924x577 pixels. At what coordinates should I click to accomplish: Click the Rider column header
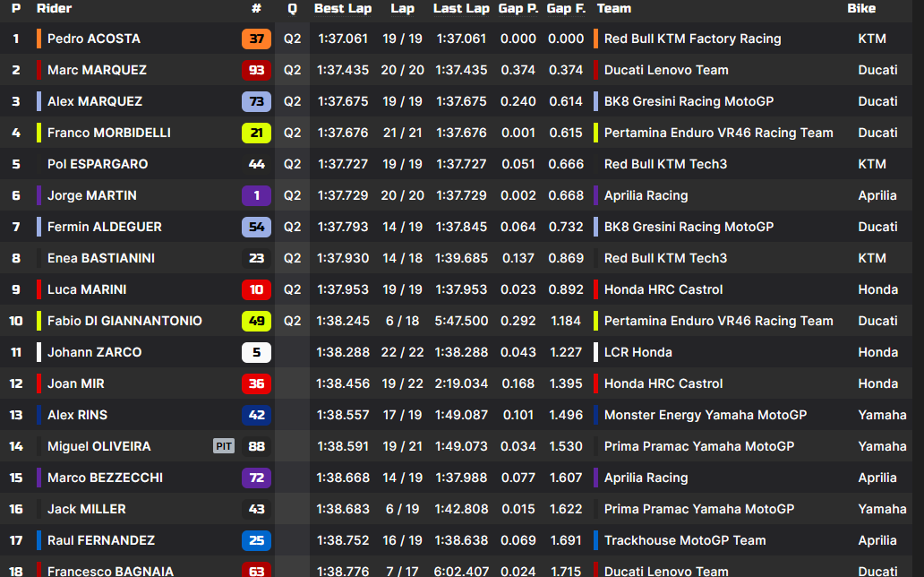point(54,8)
